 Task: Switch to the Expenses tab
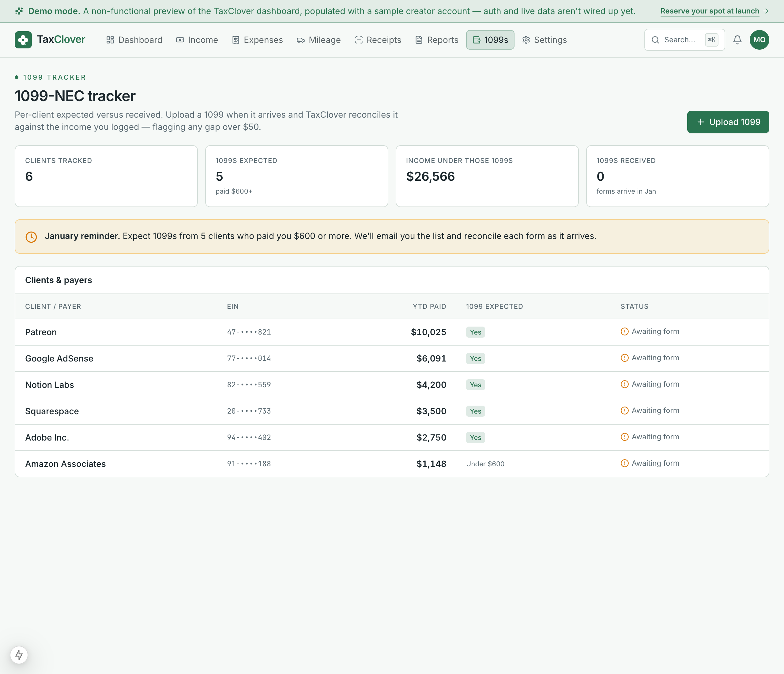[x=257, y=40]
